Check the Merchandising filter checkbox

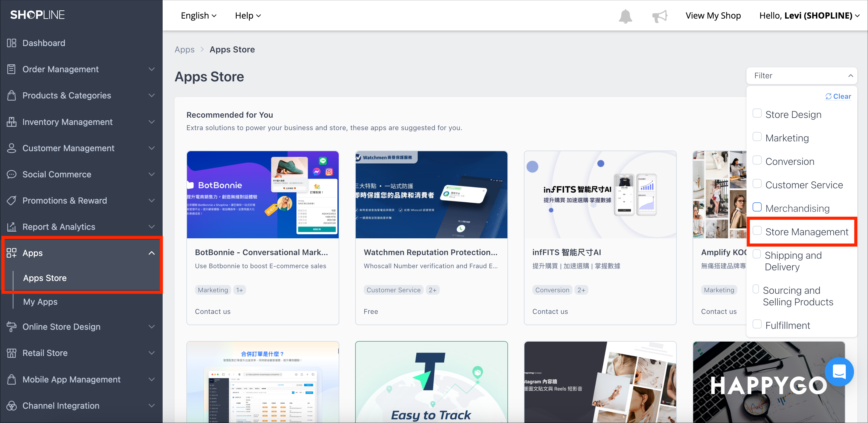(757, 207)
